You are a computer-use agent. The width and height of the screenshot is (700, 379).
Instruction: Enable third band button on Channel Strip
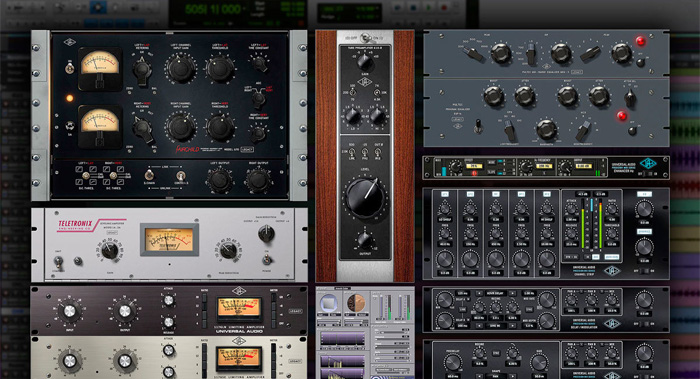[x=496, y=195]
